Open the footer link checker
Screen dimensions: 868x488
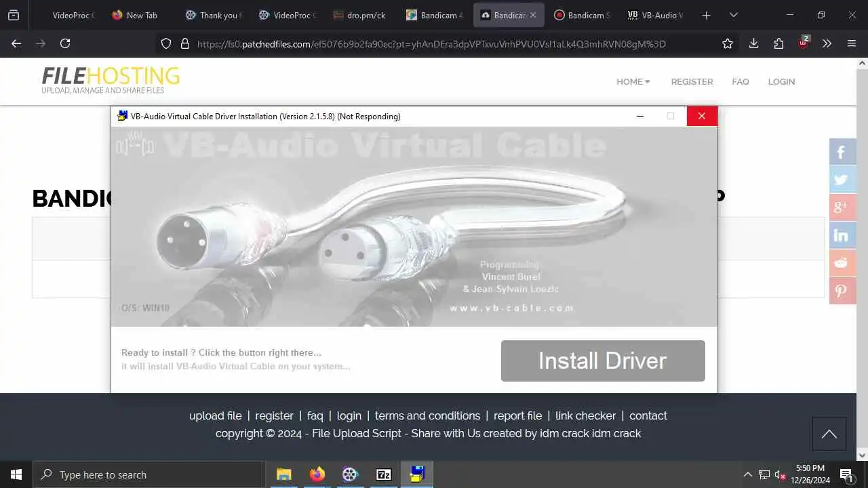click(585, 415)
